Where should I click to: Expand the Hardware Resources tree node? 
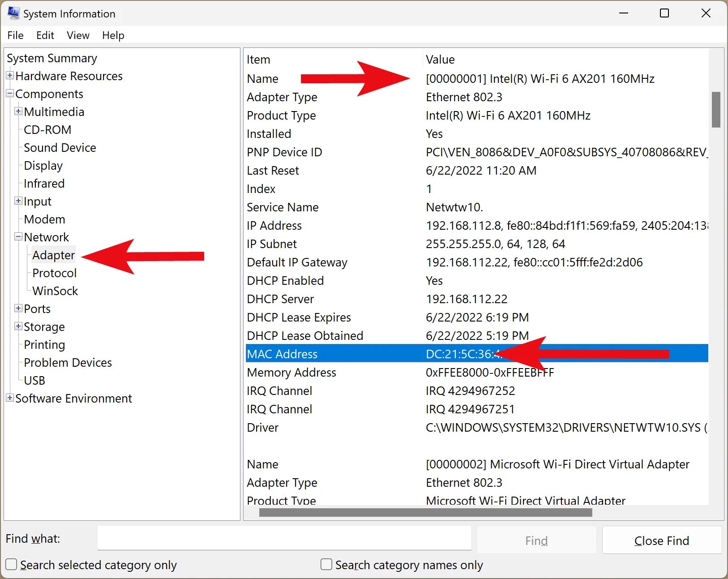pyautogui.click(x=10, y=76)
